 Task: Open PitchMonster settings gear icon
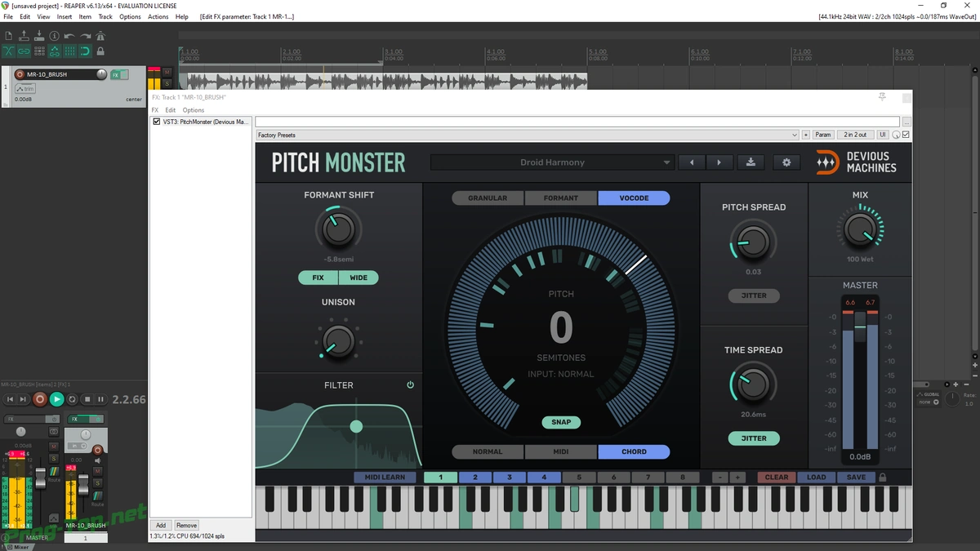[786, 162]
